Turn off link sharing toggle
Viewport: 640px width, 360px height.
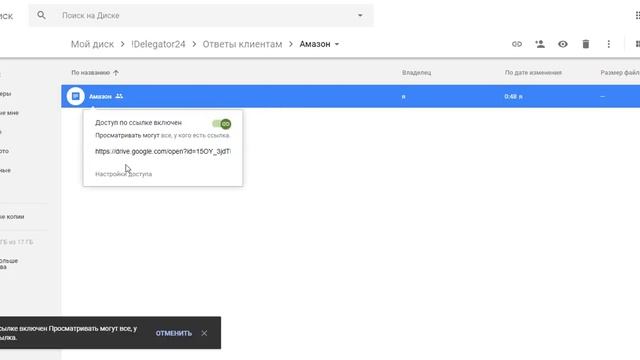[x=222, y=123]
